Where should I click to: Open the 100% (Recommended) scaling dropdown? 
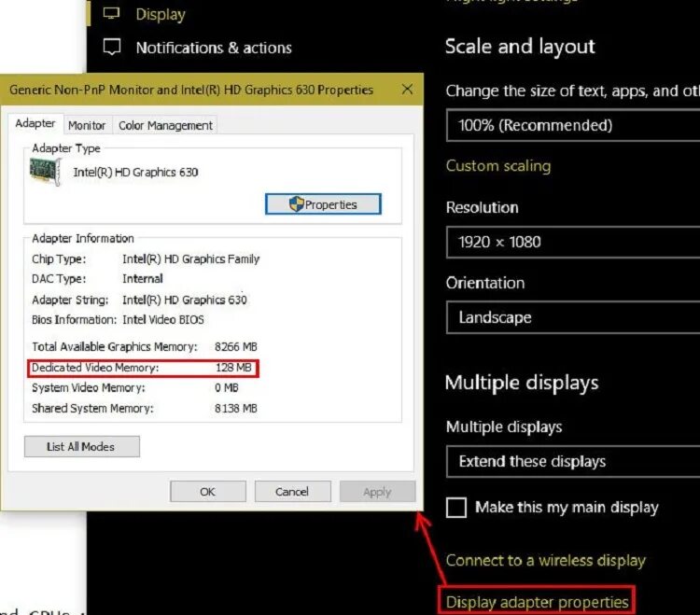pos(573,125)
